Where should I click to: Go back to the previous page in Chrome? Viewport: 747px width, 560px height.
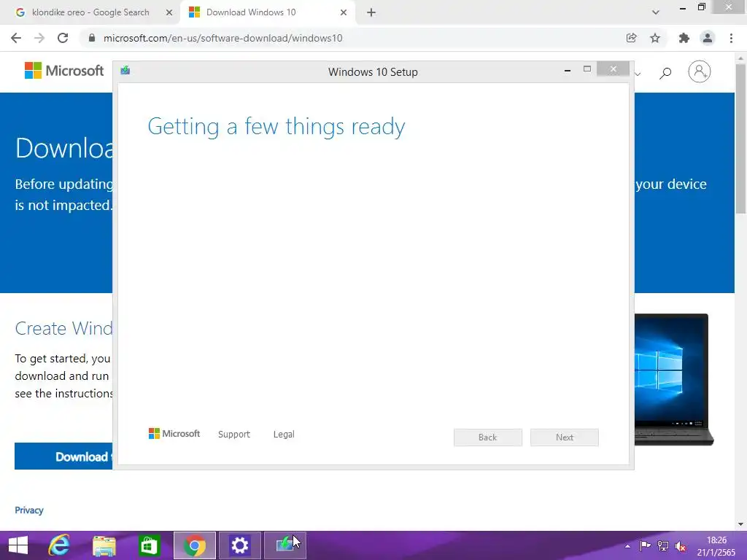(16, 38)
